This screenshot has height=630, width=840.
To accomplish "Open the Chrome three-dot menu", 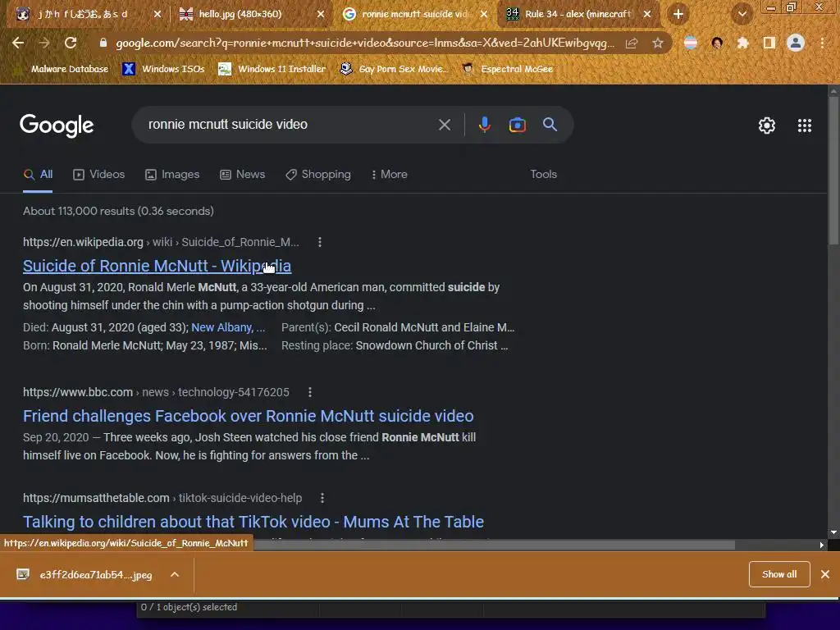I will pos(822,43).
